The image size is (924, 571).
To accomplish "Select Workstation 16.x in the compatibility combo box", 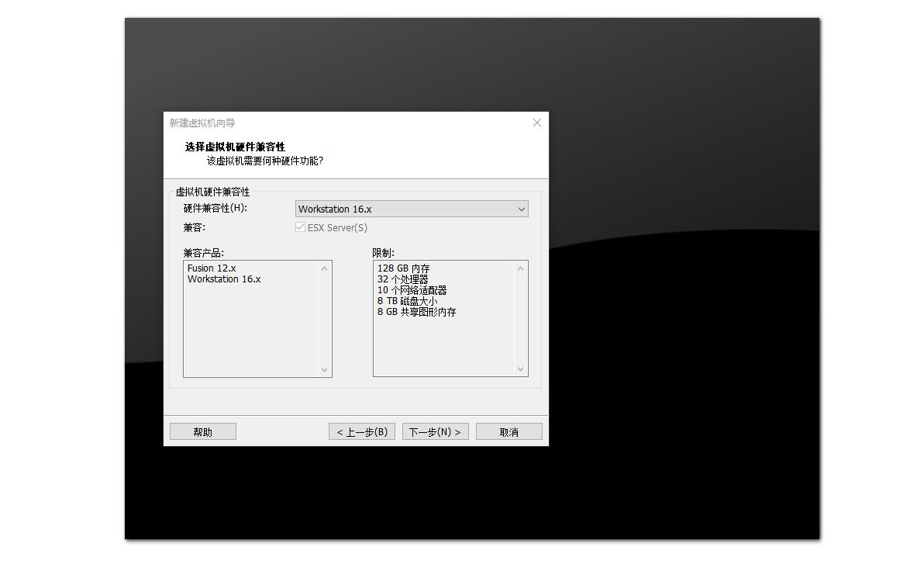I will click(x=411, y=209).
